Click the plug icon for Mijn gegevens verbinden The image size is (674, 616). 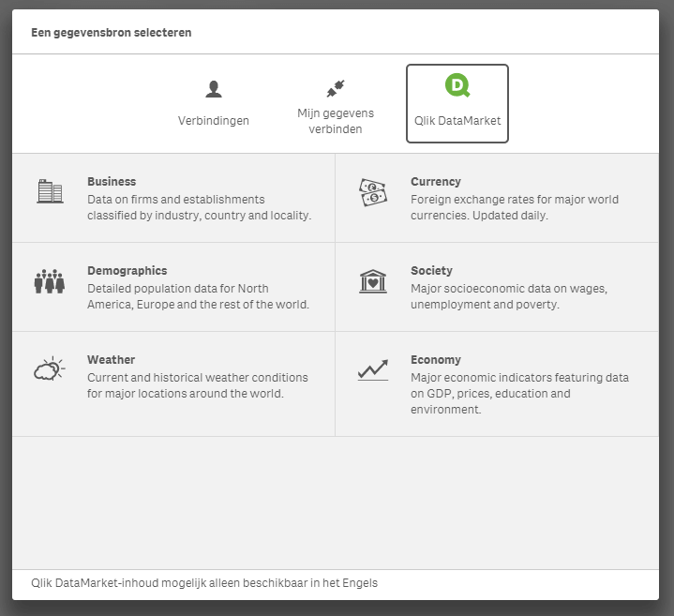[x=336, y=88]
